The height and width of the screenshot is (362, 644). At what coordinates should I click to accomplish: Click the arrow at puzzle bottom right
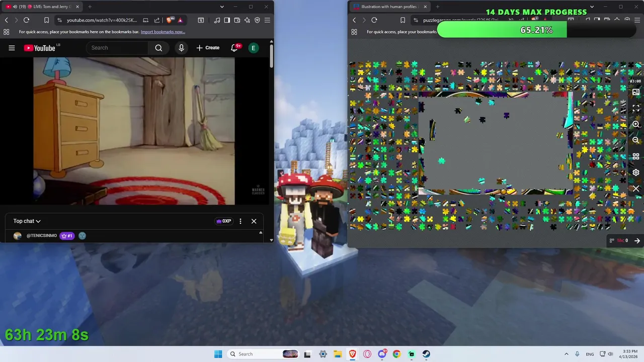pos(637,241)
